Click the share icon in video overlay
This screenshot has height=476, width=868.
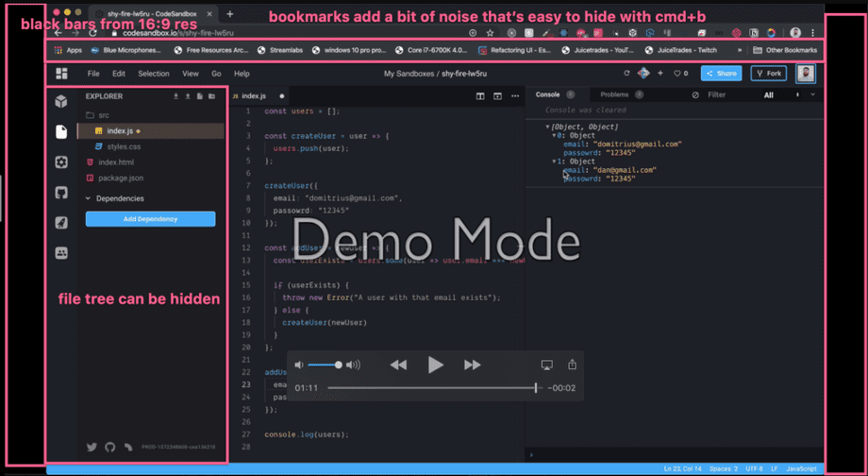coord(573,364)
